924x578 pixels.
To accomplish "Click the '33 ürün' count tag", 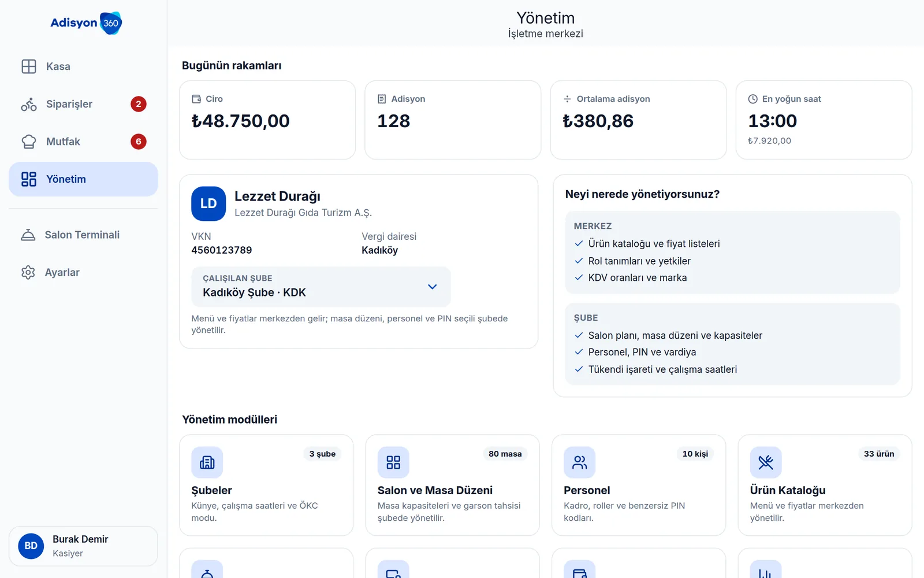I will [879, 454].
